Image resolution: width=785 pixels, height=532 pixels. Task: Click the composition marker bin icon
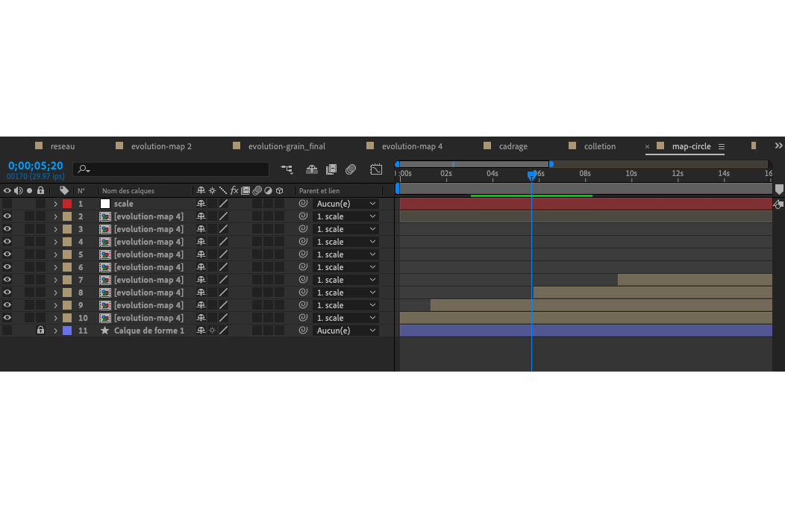[779, 190]
